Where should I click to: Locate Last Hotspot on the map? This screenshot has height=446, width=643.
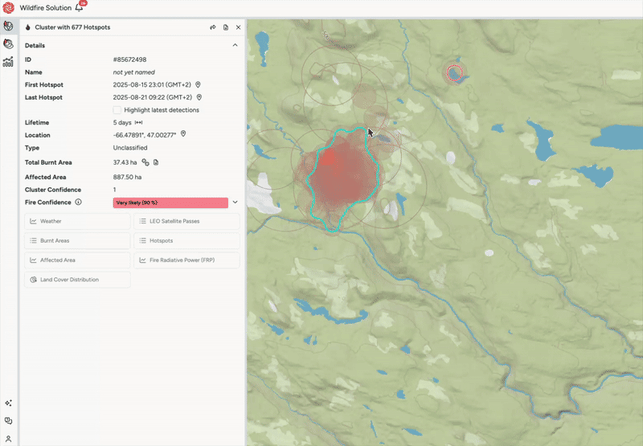pyautogui.click(x=199, y=97)
